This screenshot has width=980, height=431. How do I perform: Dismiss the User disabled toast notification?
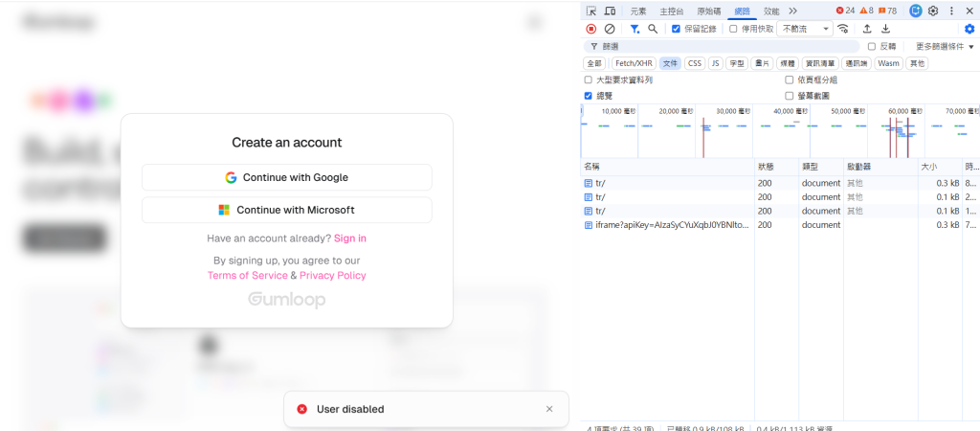click(549, 409)
